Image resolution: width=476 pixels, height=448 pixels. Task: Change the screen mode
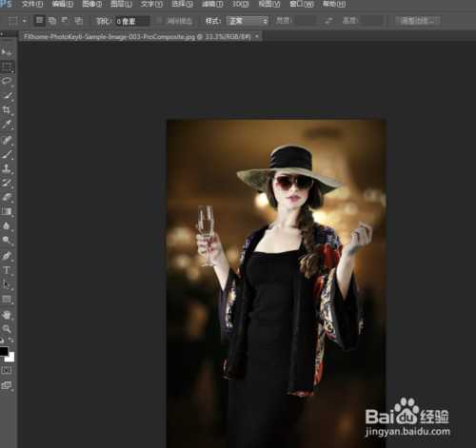tap(7, 385)
